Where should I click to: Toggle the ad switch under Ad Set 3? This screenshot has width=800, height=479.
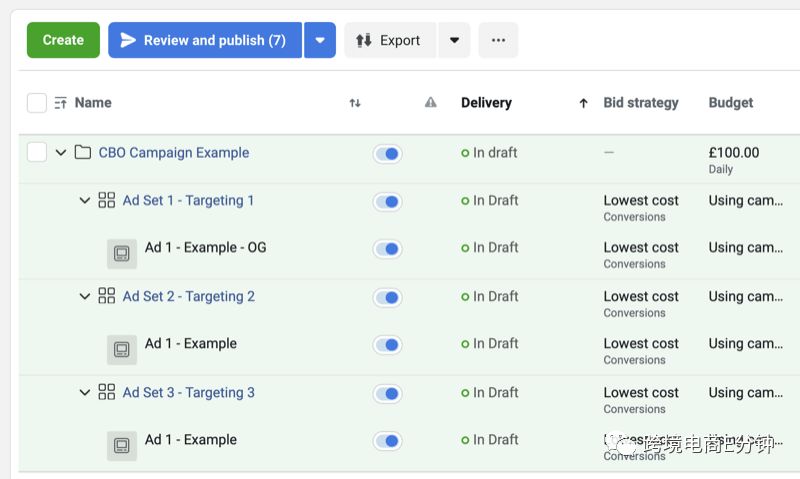tap(387, 441)
